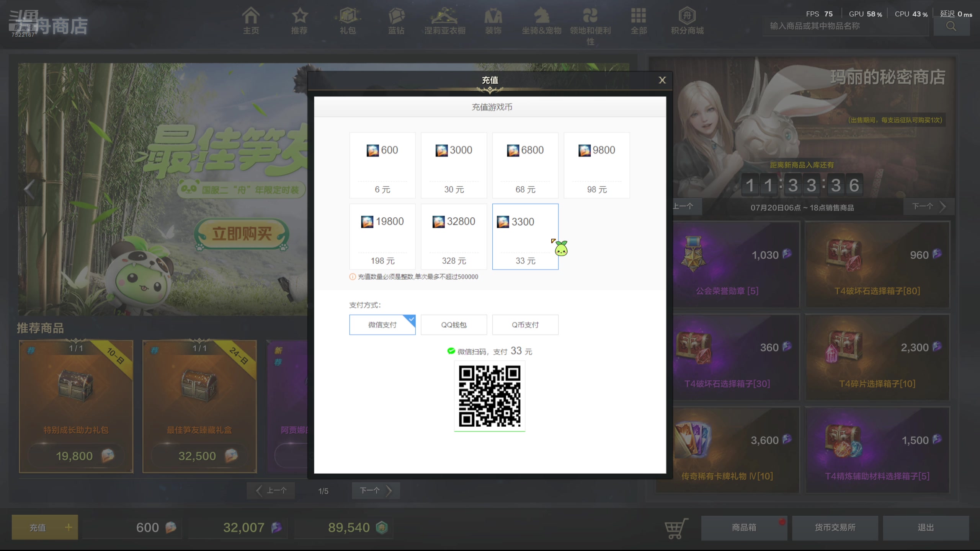Open the 礼包 gift box icon
This screenshot has height=551, width=980.
click(x=348, y=16)
